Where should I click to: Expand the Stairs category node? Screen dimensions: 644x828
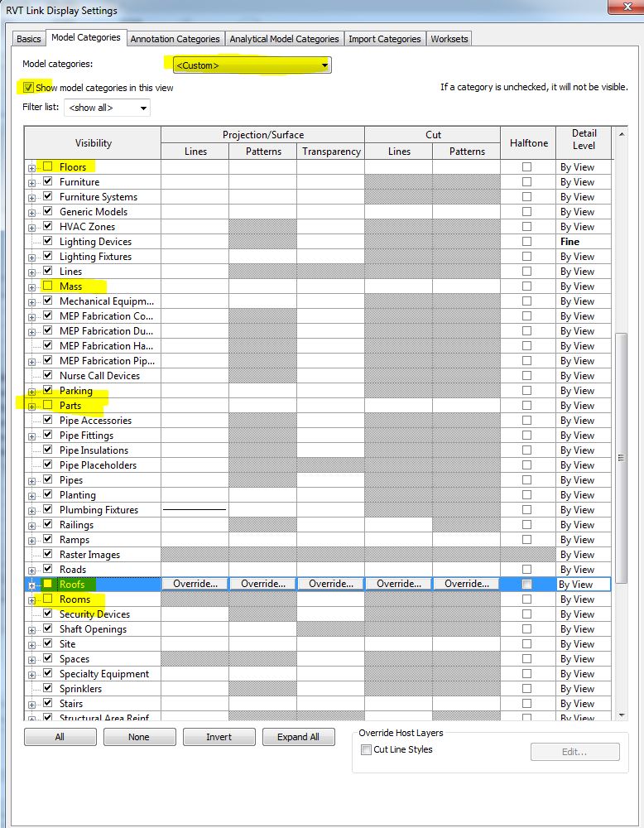pyautogui.click(x=31, y=705)
